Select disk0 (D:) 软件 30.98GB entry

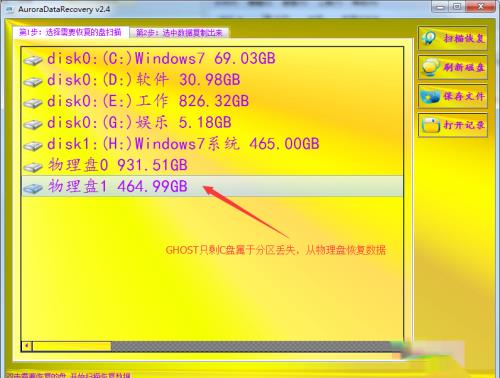click(212, 80)
